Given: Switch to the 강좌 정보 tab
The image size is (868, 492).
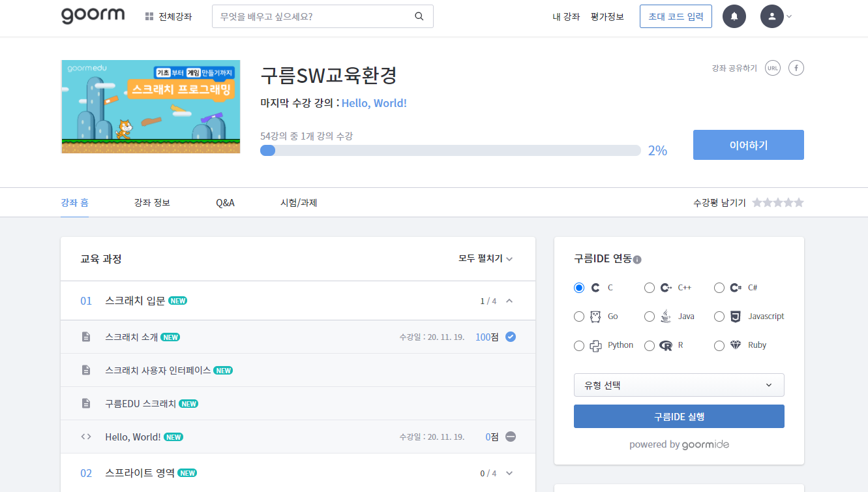Looking at the screenshot, I should [x=152, y=203].
